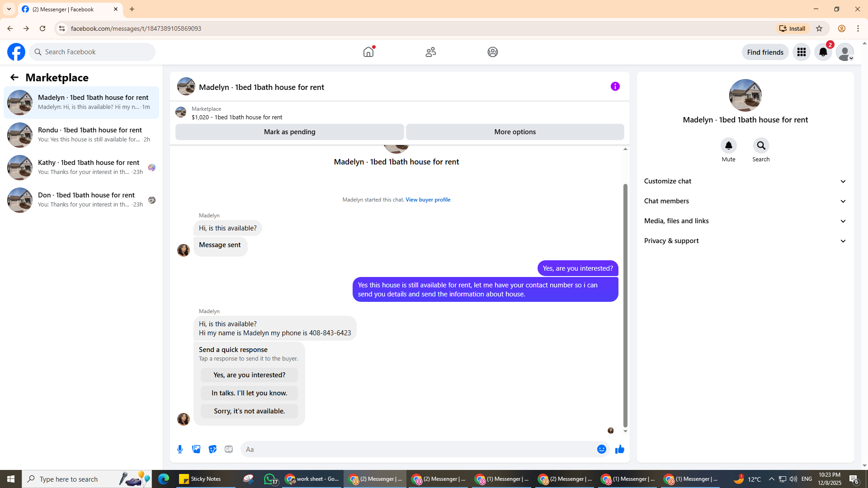Viewport: 868px width, 488px height.
Task: Click the address bar URL
Action: 136,28
